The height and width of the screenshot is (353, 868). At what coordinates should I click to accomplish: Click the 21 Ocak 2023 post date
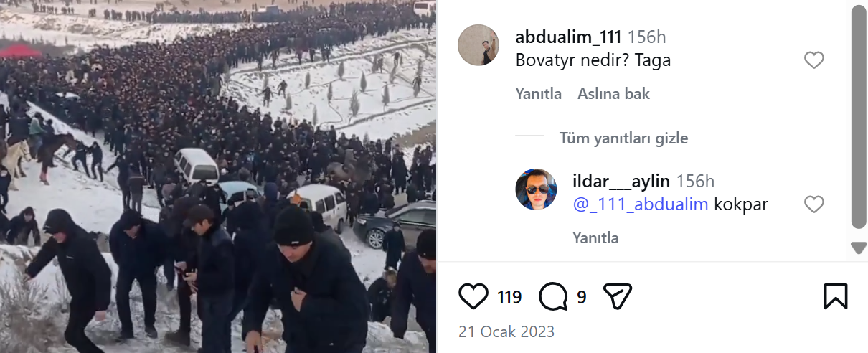pos(506,332)
